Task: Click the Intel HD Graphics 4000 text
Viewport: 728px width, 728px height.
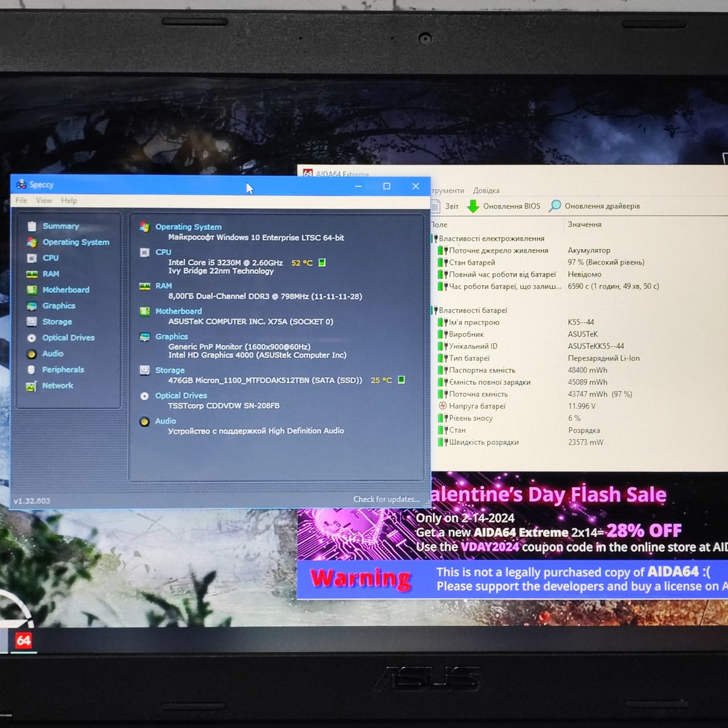Action: coord(257,355)
